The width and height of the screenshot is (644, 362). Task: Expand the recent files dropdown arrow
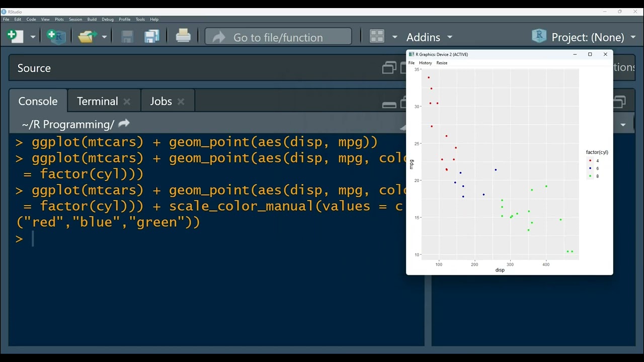pos(105,37)
